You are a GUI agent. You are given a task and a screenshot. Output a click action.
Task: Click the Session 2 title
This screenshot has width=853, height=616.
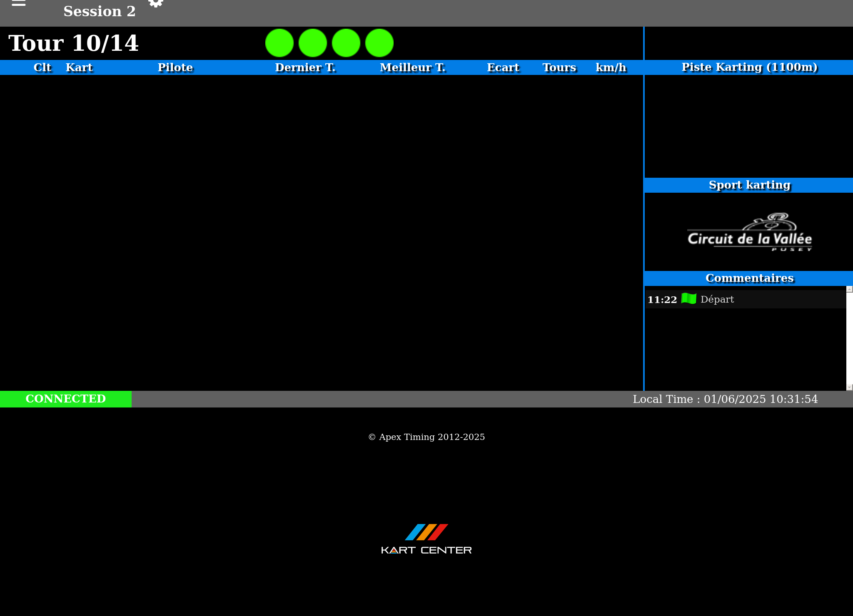[x=100, y=11]
